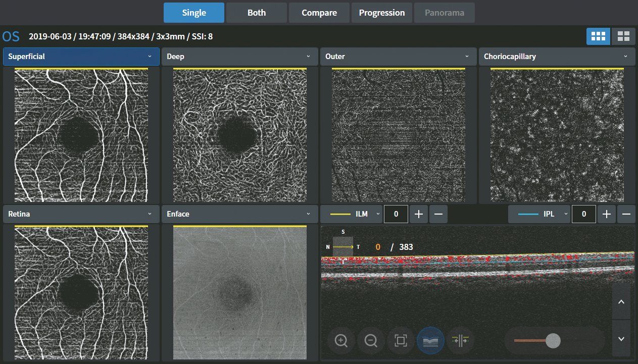Decrease IPL offset with minus button

[626, 214]
